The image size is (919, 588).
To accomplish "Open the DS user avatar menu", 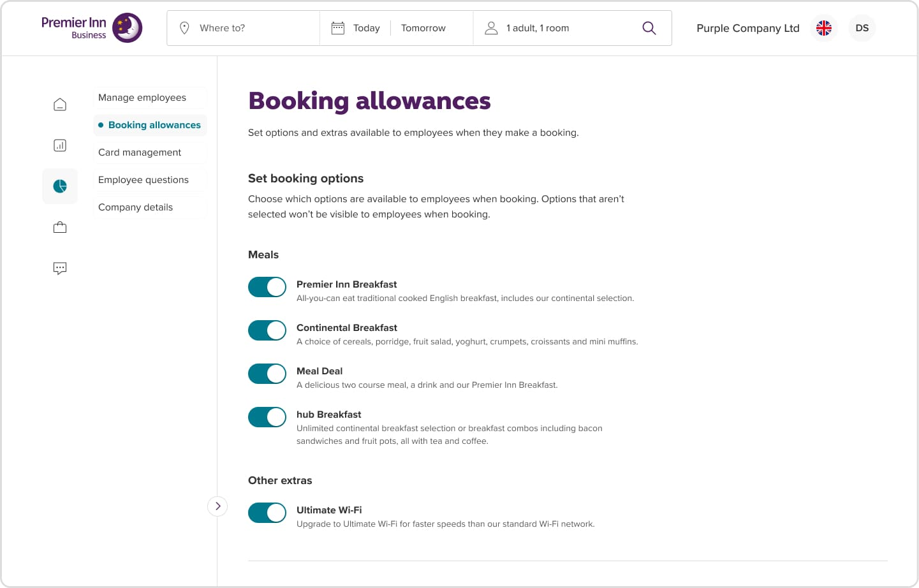I will point(862,28).
